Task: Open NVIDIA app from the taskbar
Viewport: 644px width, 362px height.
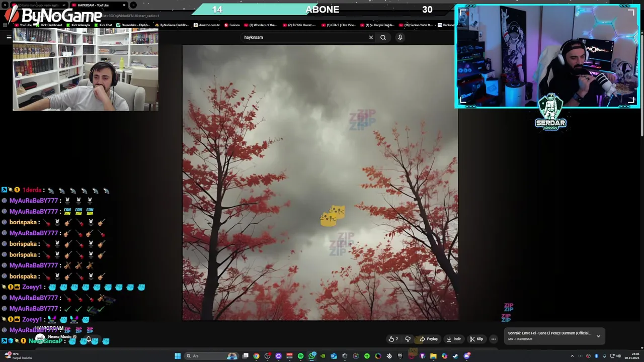Action: (x=323, y=356)
